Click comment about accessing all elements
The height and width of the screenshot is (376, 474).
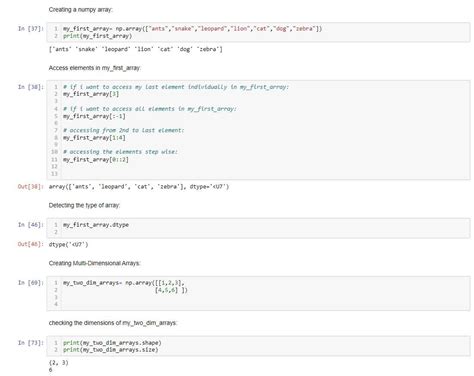click(x=150, y=109)
